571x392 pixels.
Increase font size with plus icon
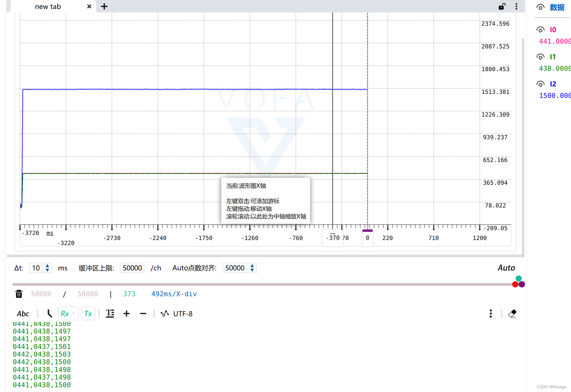click(127, 314)
